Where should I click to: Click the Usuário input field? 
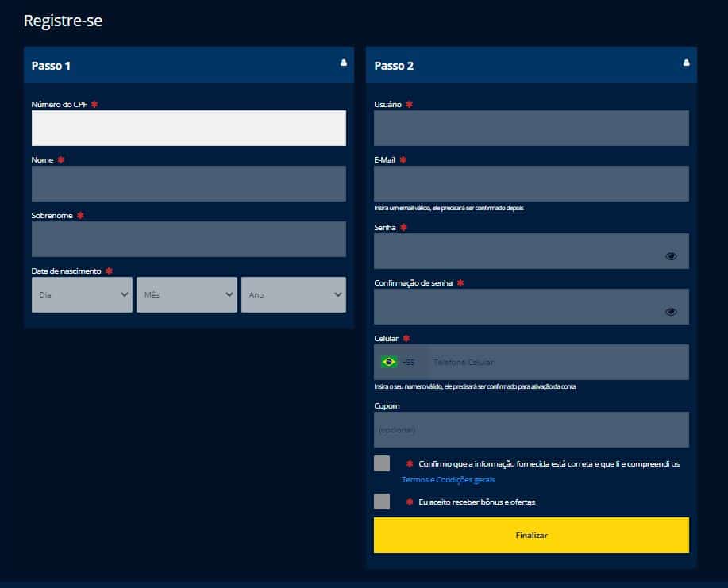(x=530, y=128)
